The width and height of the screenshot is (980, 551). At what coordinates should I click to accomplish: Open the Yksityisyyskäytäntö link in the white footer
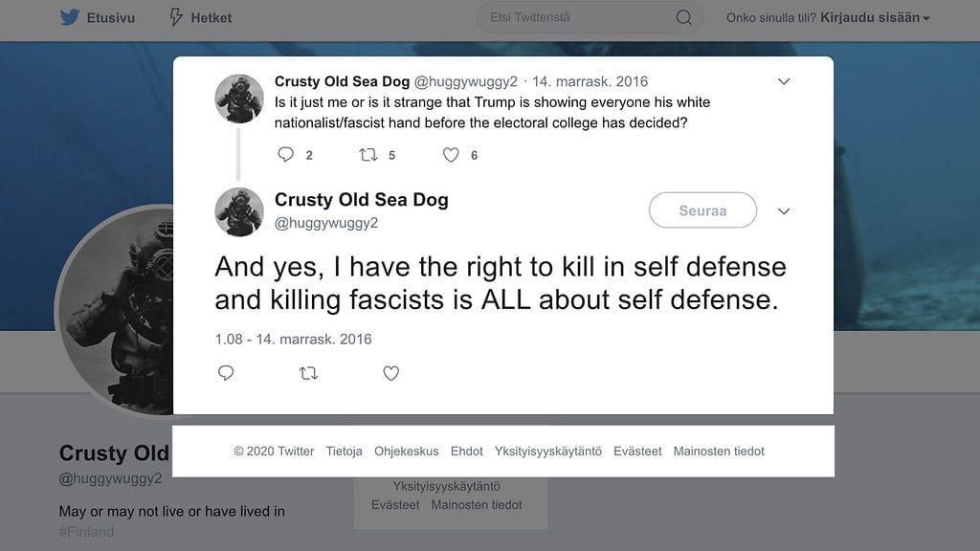pyautogui.click(x=548, y=452)
